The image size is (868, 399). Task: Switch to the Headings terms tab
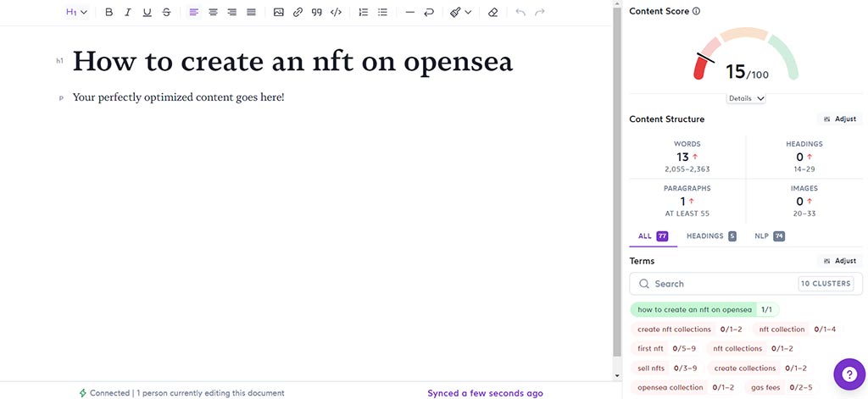coord(711,236)
